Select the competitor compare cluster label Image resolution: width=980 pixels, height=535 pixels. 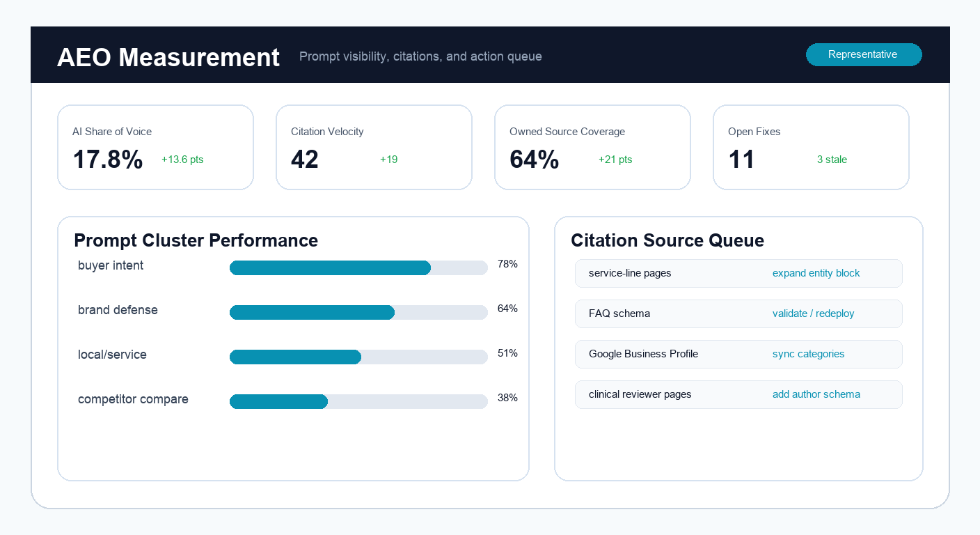(133, 399)
